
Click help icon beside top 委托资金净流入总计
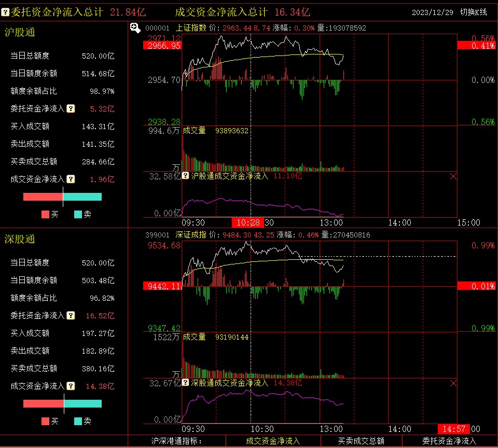coord(5,12)
